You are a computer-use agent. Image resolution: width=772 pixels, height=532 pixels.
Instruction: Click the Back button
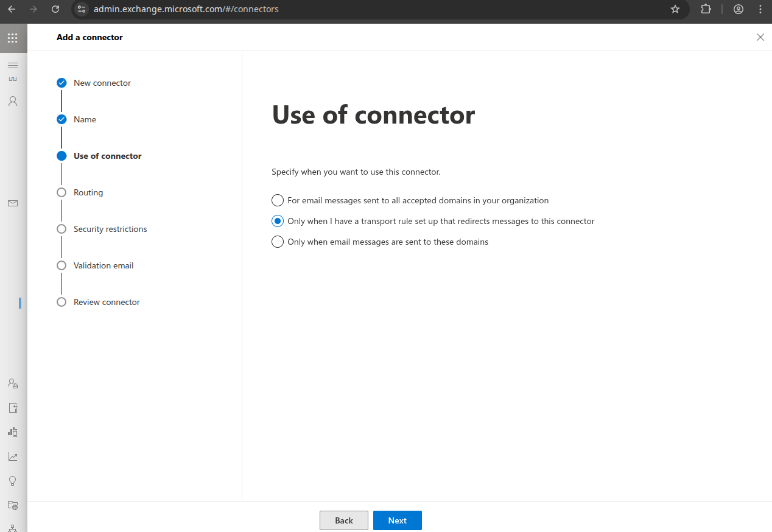(x=344, y=520)
